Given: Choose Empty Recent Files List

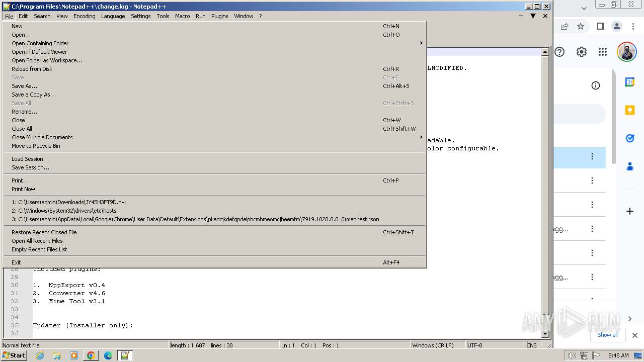Looking at the screenshot, I should pos(215,249).
